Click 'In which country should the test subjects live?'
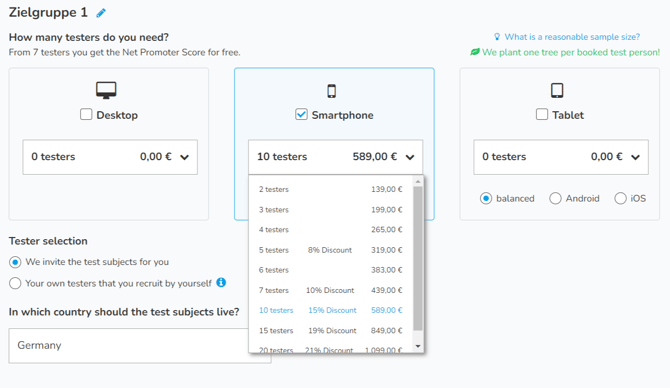670x388 pixels. [124, 312]
